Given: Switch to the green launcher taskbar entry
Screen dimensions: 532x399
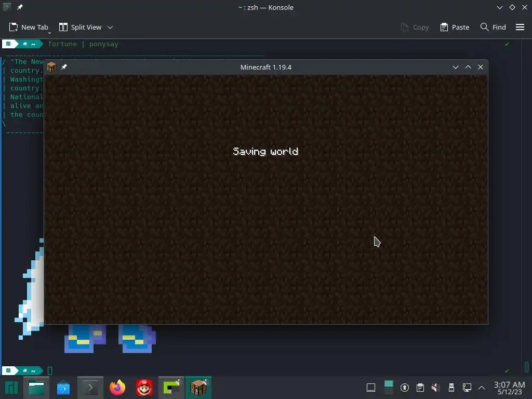Looking at the screenshot, I should (171, 388).
